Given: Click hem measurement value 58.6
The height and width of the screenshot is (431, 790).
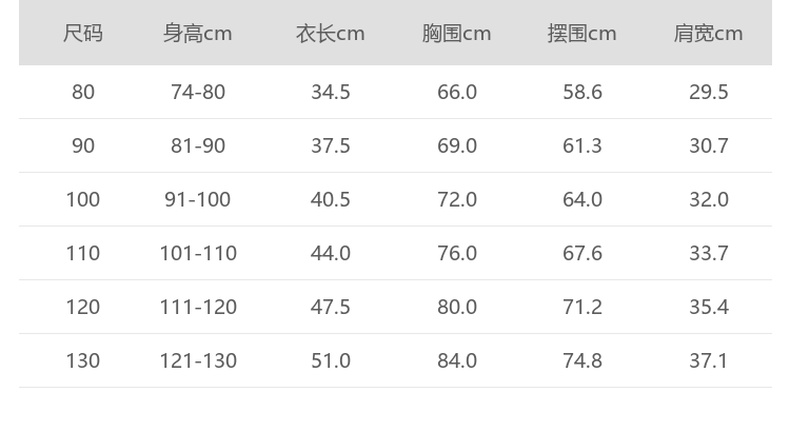Looking at the screenshot, I should click(x=582, y=92).
